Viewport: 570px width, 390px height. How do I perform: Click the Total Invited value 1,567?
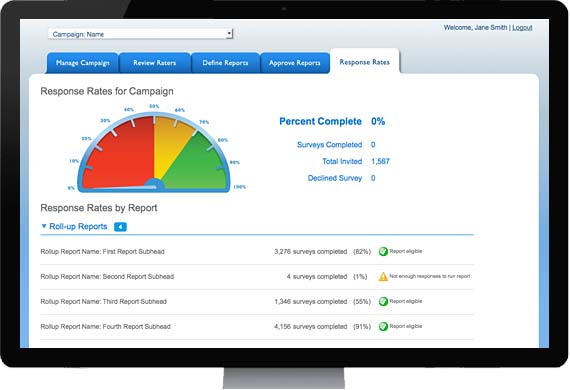(380, 161)
